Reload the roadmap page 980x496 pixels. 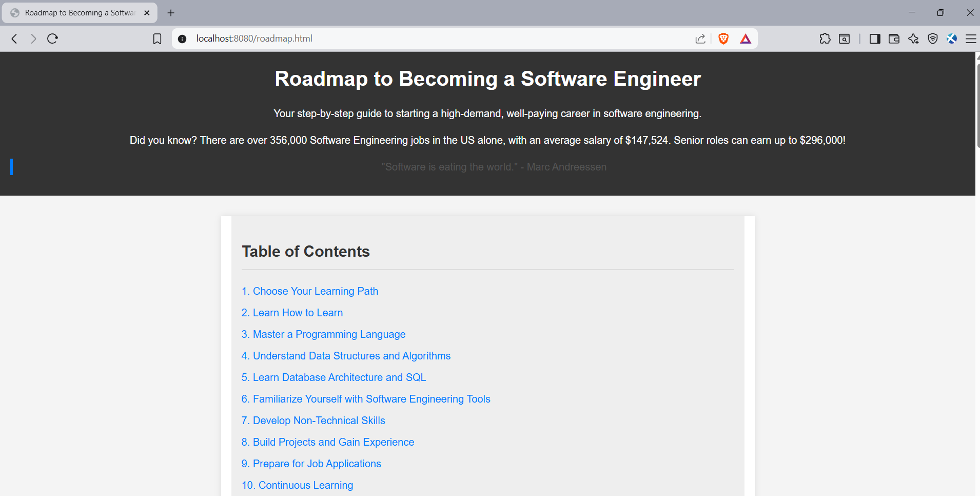click(52, 39)
